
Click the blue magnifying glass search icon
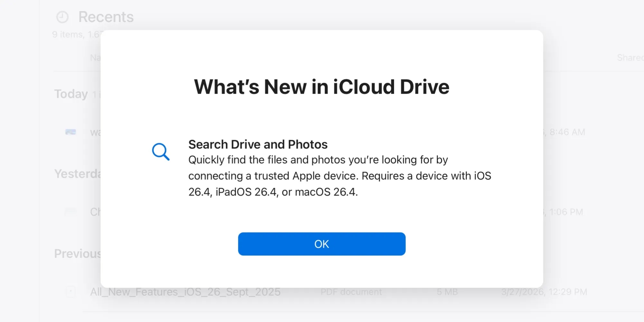pos(161,151)
